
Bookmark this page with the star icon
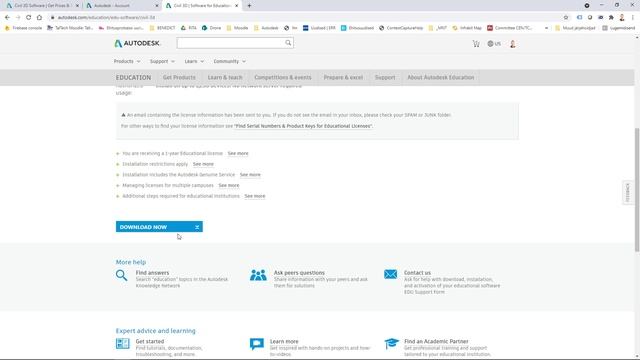(566, 18)
